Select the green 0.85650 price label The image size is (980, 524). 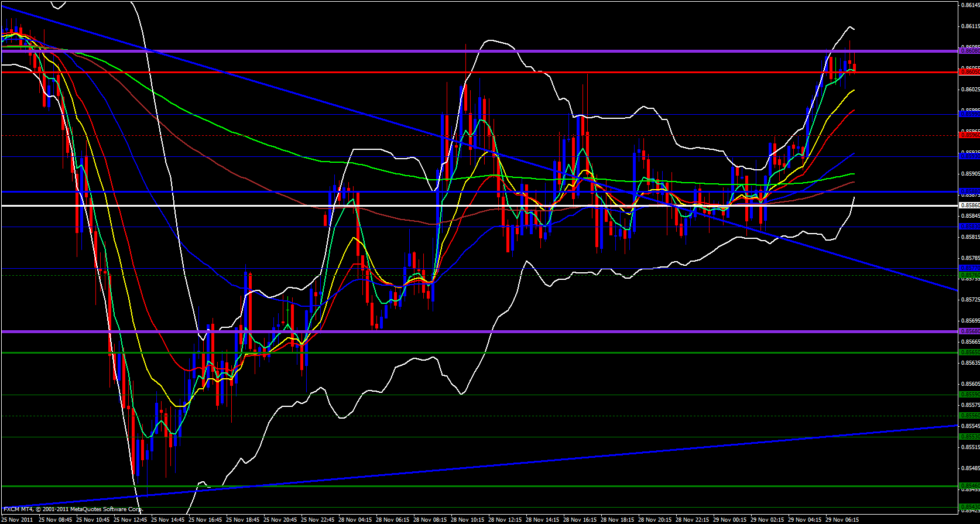[969, 352]
